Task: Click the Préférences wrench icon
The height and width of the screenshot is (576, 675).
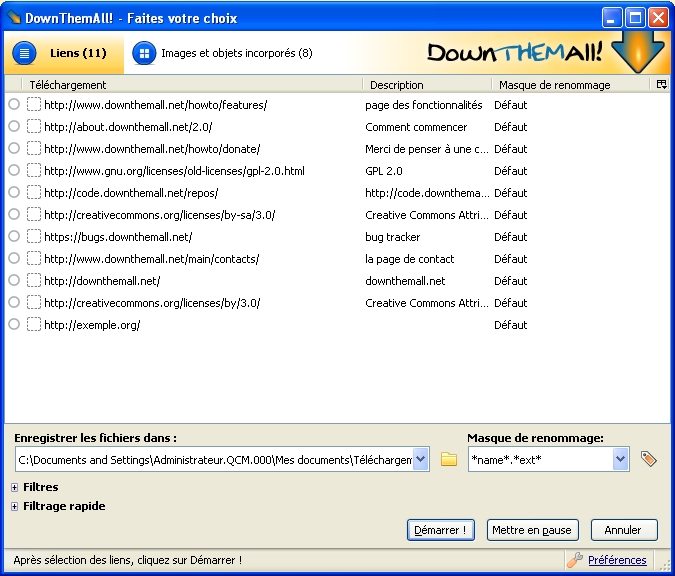Action: coord(575,560)
